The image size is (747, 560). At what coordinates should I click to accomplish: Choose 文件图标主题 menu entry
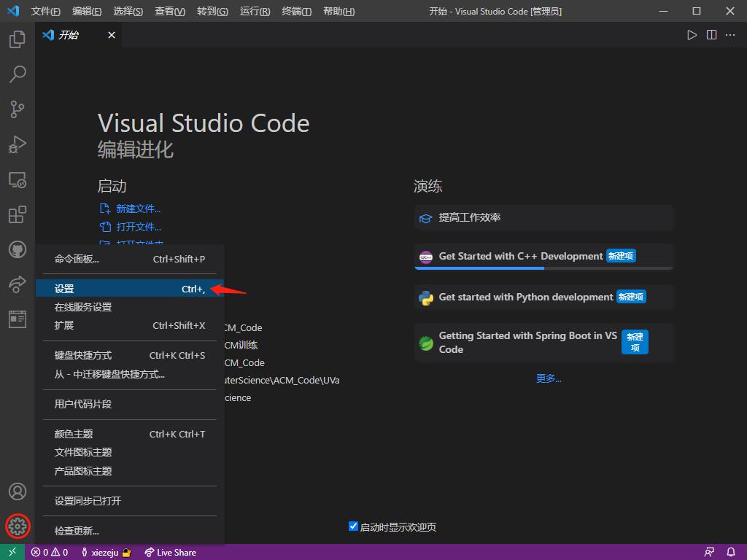[x=130, y=452]
